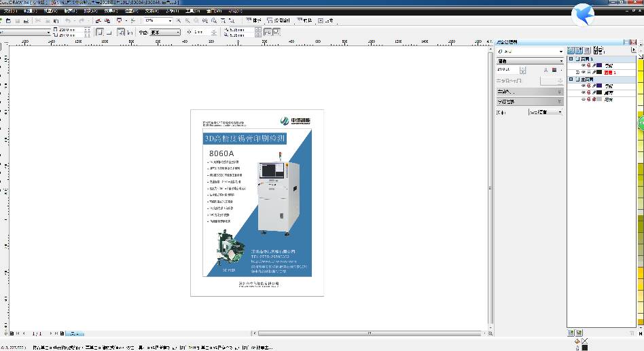Image resolution: width=644 pixels, height=351 pixels.
Task: Click Show object properties icon in Object Manager
Action: [x=571, y=50]
